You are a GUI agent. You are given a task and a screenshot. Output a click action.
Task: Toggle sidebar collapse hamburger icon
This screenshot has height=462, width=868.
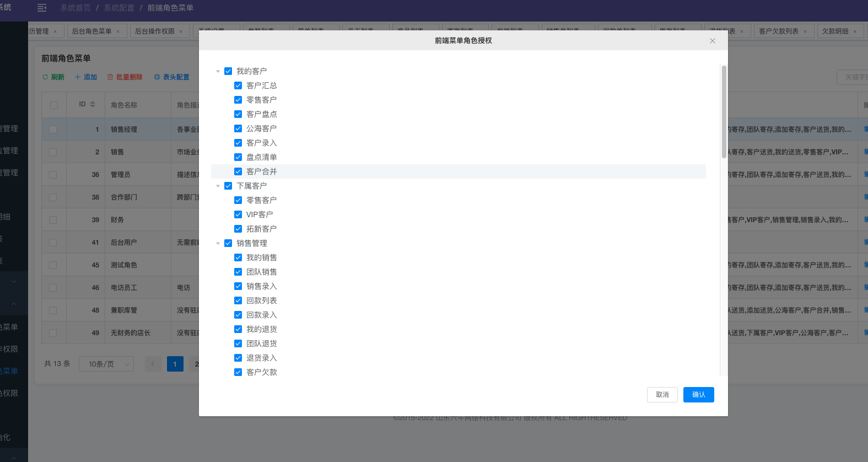click(x=42, y=8)
